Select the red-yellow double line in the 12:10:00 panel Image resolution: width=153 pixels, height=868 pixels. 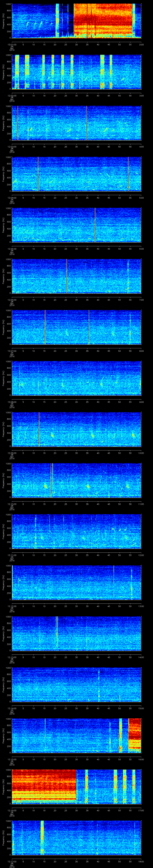coord(52,480)
